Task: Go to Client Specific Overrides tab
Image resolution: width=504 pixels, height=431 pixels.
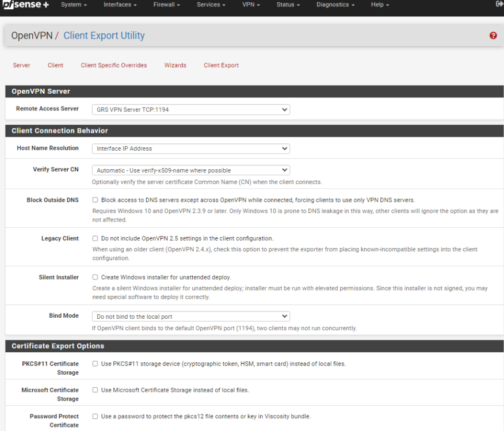Action: click(x=114, y=65)
